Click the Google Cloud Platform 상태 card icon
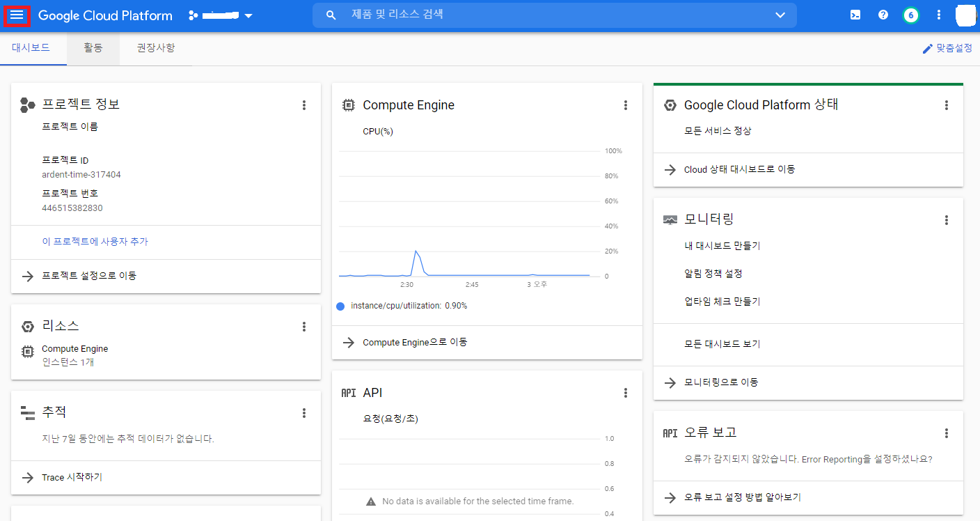980x521 pixels. pyautogui.click(x=670, y=105)
